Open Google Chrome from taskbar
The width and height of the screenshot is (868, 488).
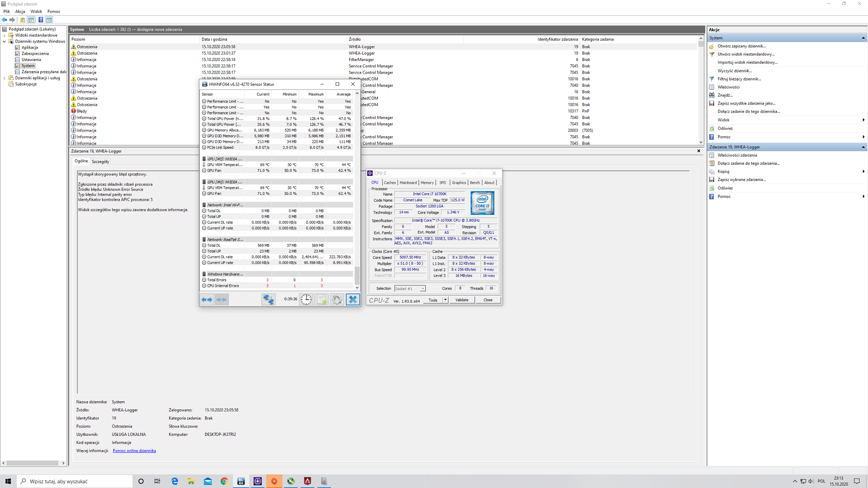click(224, 481)
